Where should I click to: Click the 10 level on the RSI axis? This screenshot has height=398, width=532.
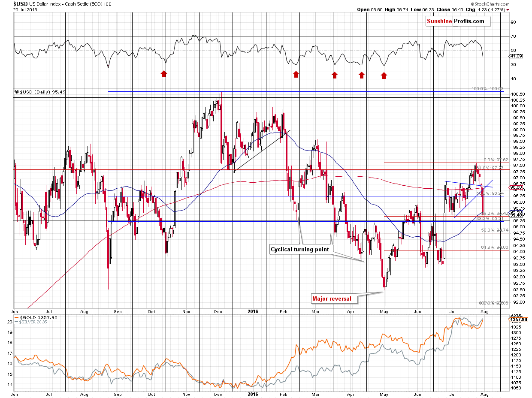click(x=514, y=79)
